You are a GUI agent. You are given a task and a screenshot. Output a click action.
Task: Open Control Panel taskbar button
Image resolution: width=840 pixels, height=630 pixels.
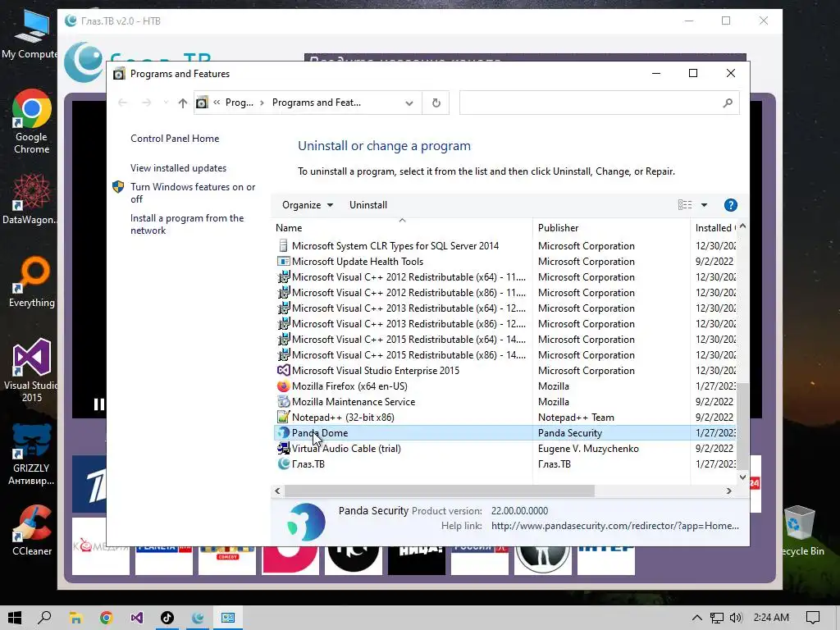tap(228, 618)
